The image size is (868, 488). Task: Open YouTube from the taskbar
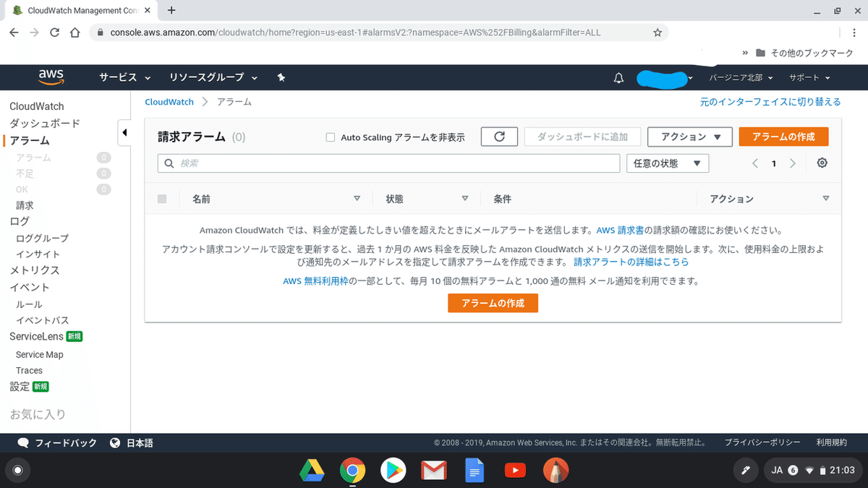[x=515, y=470]
